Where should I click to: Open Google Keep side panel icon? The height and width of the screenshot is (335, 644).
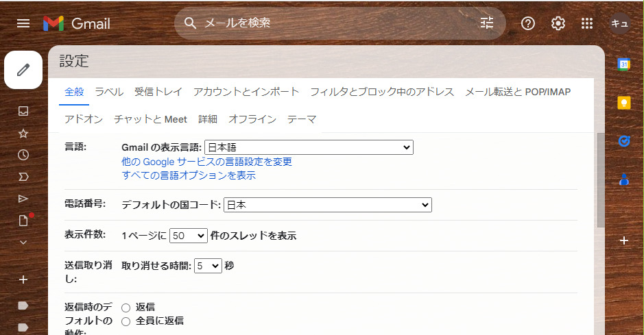coord(624,103)
